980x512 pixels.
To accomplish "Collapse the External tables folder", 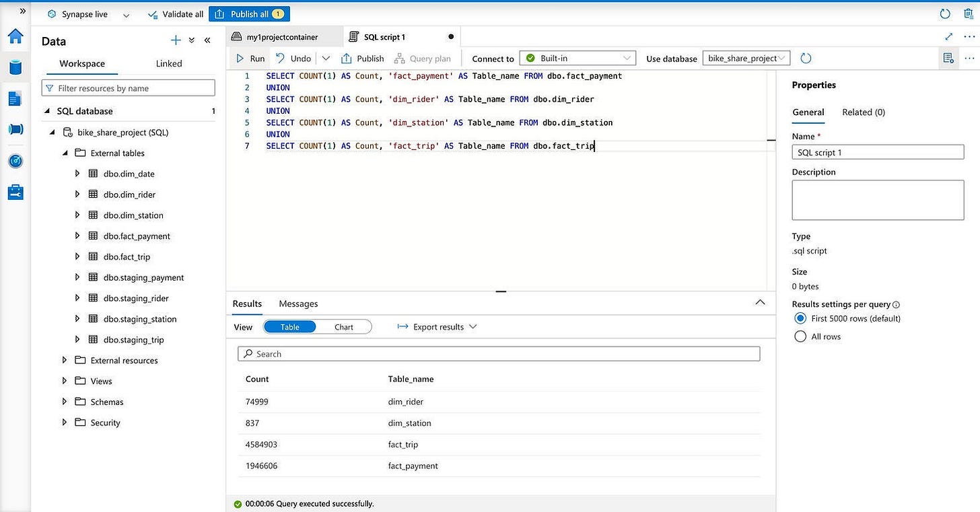I will [65, 153].
